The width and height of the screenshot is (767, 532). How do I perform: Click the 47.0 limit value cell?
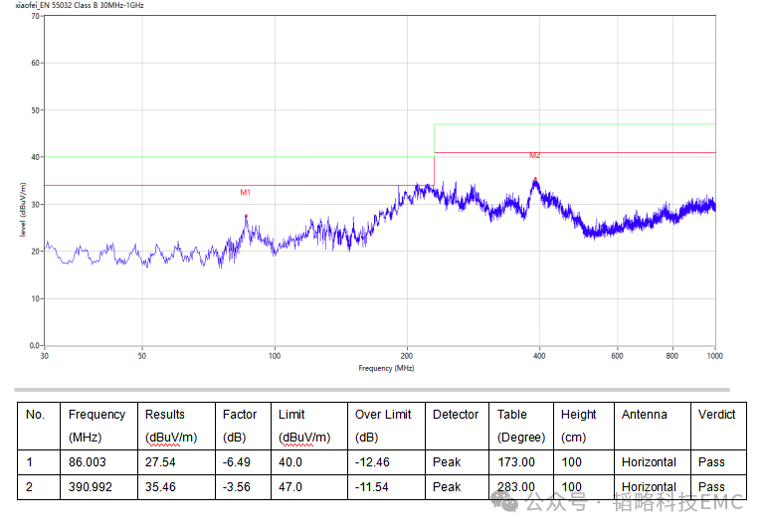tap(290, 487)
